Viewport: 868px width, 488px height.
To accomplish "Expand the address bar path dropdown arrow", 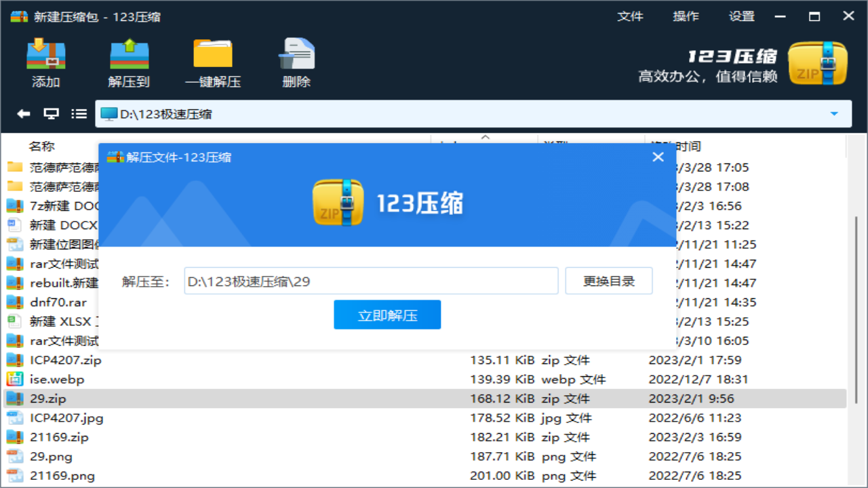I will pos(834,114).
